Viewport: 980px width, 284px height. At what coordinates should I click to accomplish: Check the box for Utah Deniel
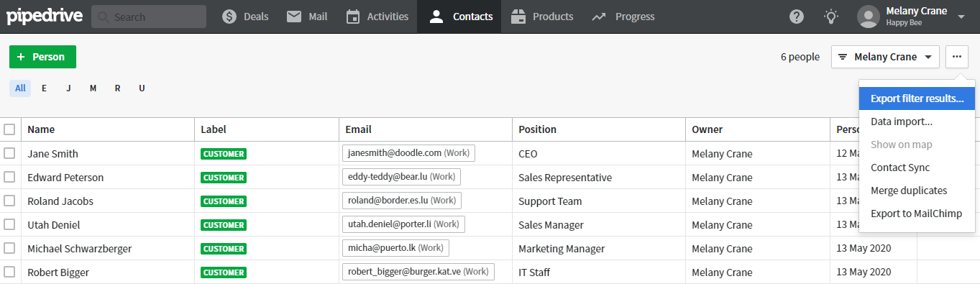[9, 224]
